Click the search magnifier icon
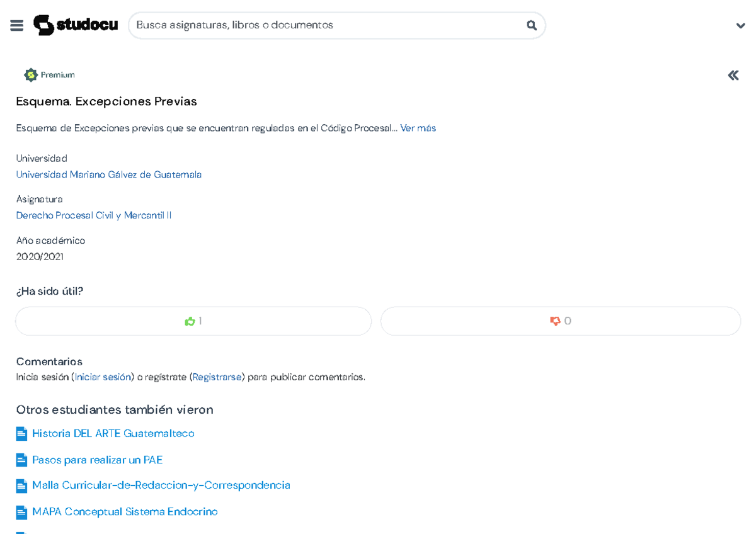Image resolution: width=756 pixels, height=534 pixels. point(531,25)
